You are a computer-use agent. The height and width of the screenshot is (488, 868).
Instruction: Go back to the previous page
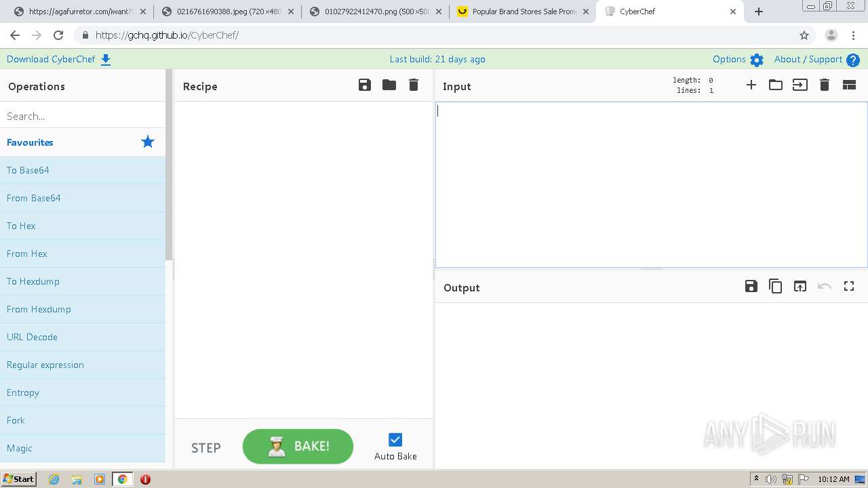pyautogui.click(x=15, y=35)
